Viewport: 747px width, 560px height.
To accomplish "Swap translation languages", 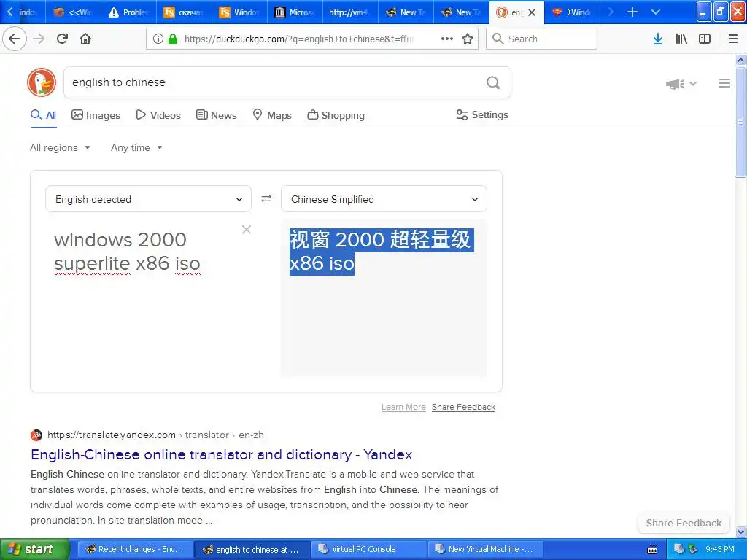I will click(x=266, y=198).
